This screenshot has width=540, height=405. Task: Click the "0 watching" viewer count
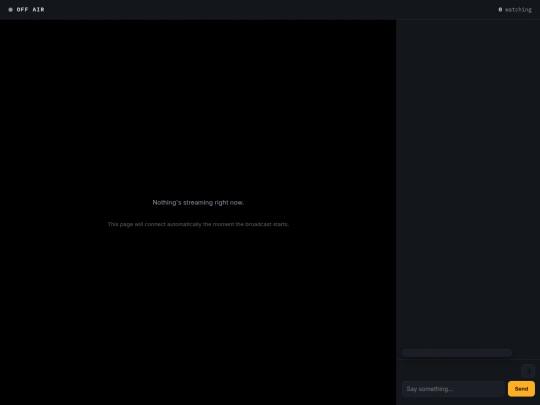point(515,10)
